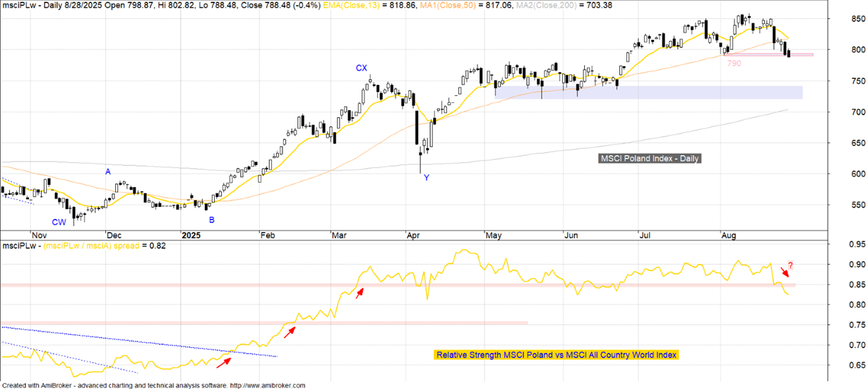Click the pink 790 support level label
This screenshot has width=868, height=389.
click(x=734, y=64)
